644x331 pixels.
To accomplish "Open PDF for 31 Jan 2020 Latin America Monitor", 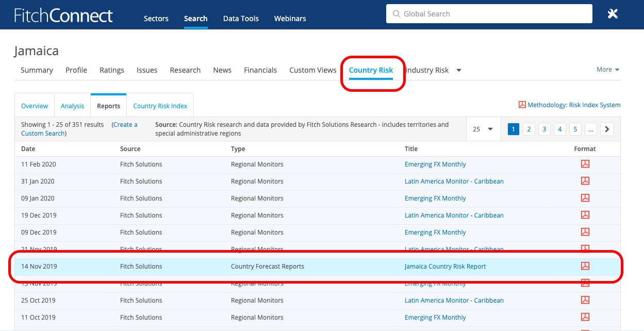I will coord(585,181).
